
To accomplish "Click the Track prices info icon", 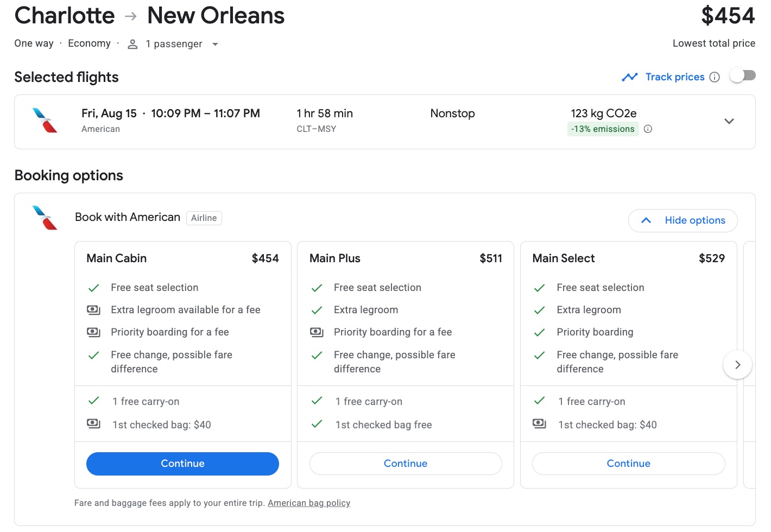I will tap(715, 77).
